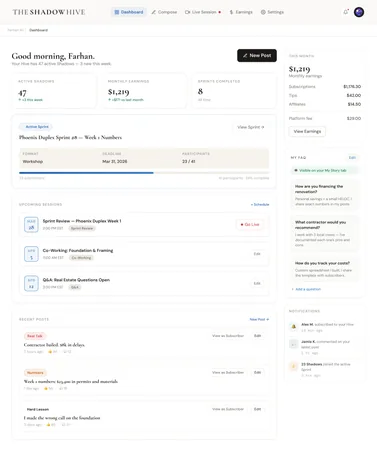The image size is (377, 460).
Task: Open the track your costs FAQ card
Action: 325,269
